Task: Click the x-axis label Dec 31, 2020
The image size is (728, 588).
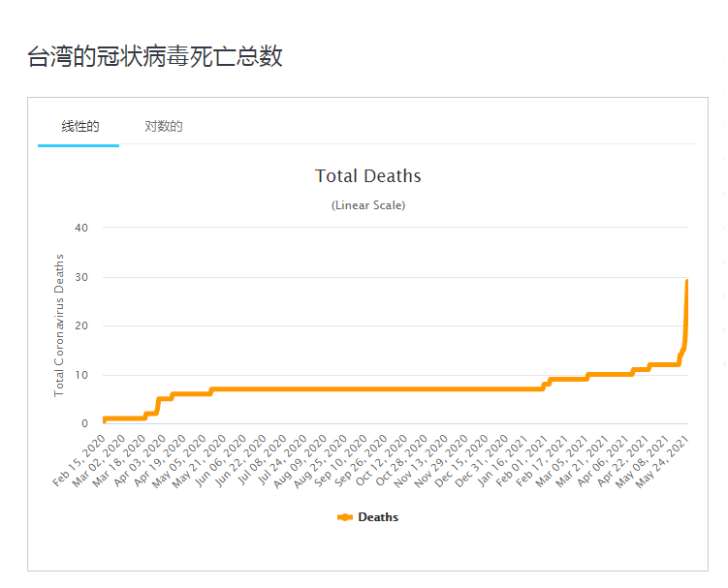Action: coord(481,461)
